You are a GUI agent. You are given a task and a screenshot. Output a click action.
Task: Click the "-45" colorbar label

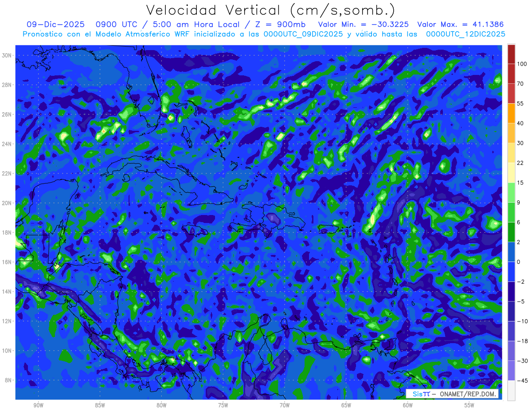[x=522, y=380]
